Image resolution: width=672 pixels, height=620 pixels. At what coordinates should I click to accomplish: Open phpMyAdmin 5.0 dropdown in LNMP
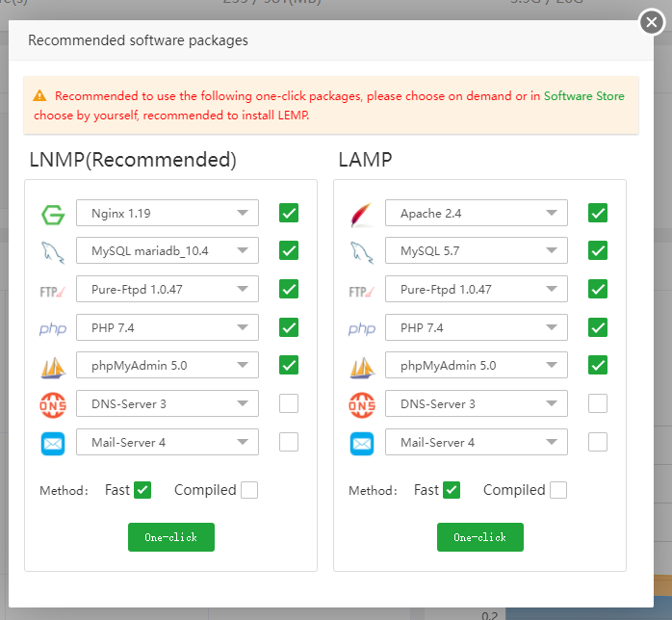[x=168, y=365]
